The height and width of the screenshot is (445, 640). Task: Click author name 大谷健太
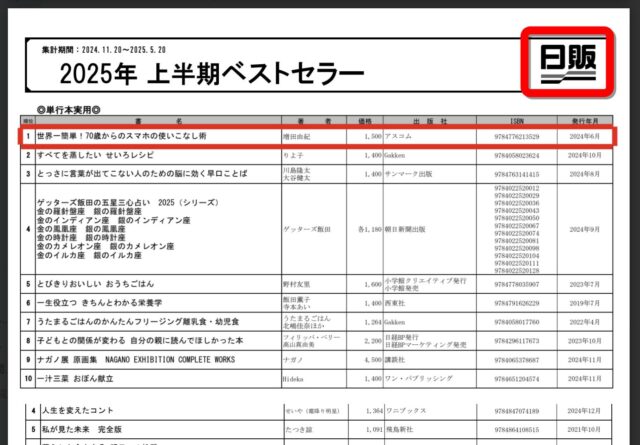click(x=296, y=178)
